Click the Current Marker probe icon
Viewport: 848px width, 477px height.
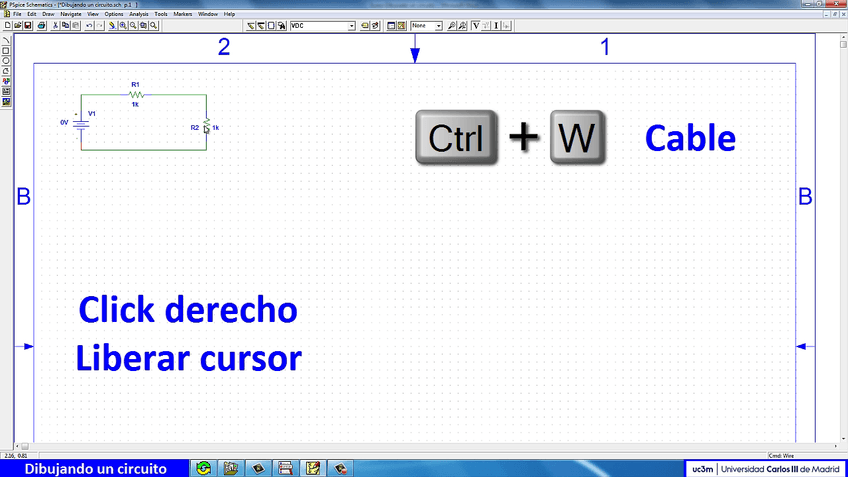[x=462, y=25]
